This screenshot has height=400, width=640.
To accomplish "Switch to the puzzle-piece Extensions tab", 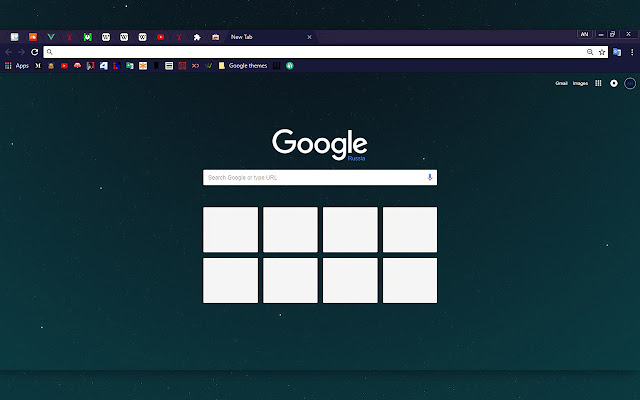I will pyautogui.click(x=197, y=37).
